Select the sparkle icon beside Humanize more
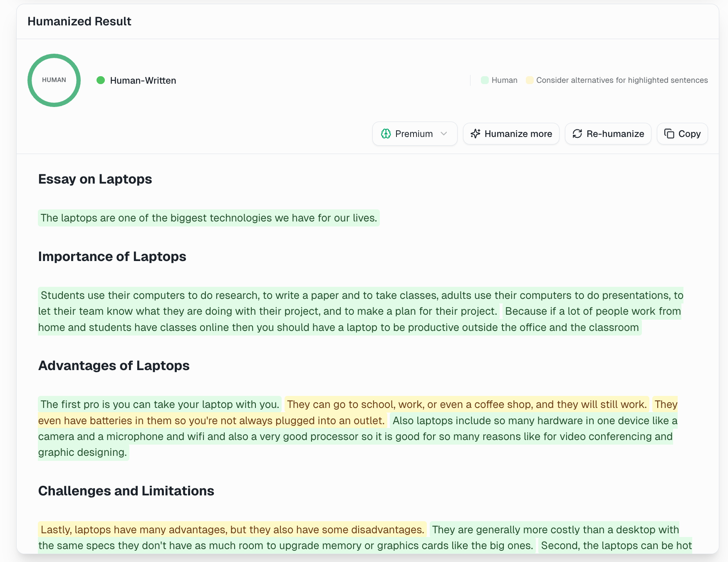This screenshot has width=728, height=562. click(x=475, y=134)
